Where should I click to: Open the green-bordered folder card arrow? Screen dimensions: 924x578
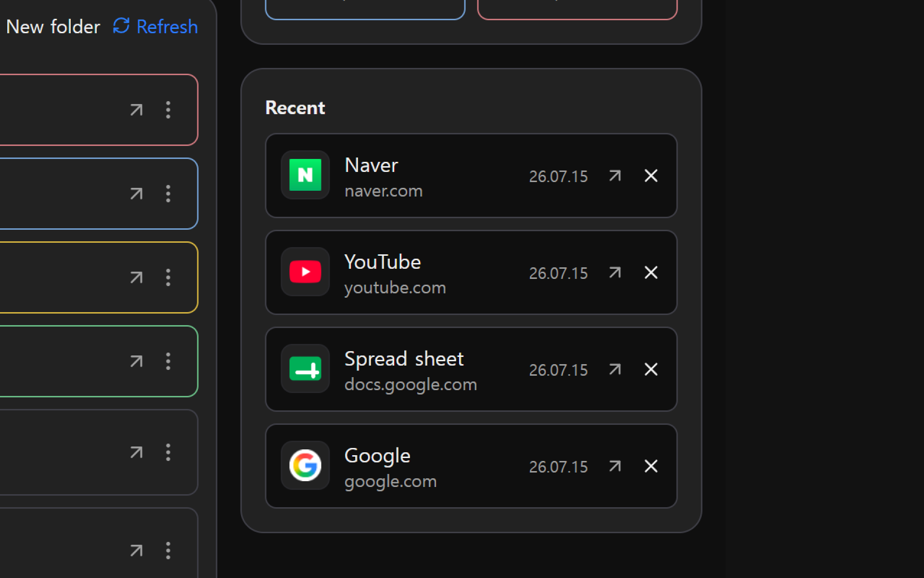pos(136,362)
